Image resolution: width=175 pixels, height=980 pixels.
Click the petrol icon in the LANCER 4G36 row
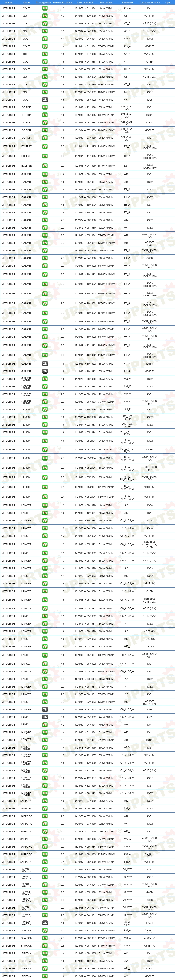tap(45, 506)
